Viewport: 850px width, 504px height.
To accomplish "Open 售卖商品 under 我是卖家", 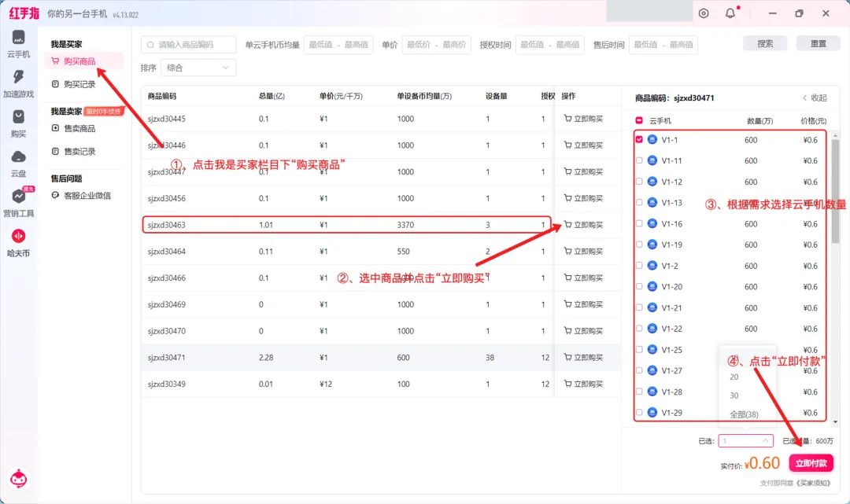I will click(x=74, y=128).
